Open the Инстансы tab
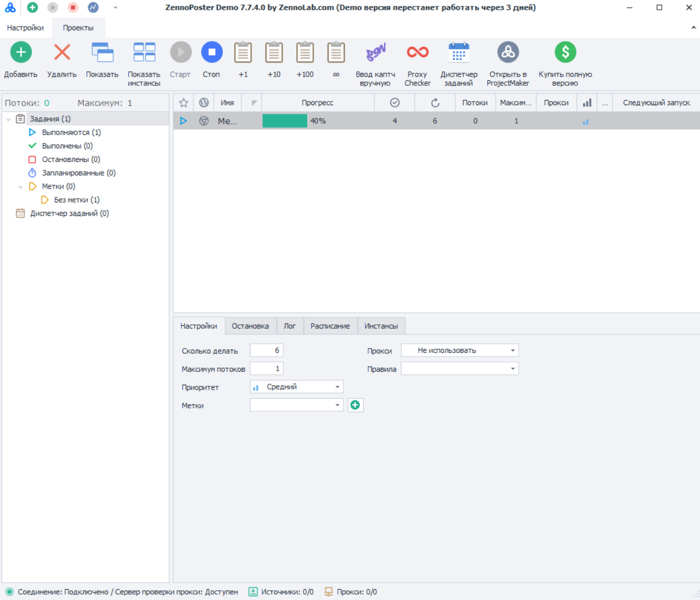The image size is (700, 600). tap(381, 326)
